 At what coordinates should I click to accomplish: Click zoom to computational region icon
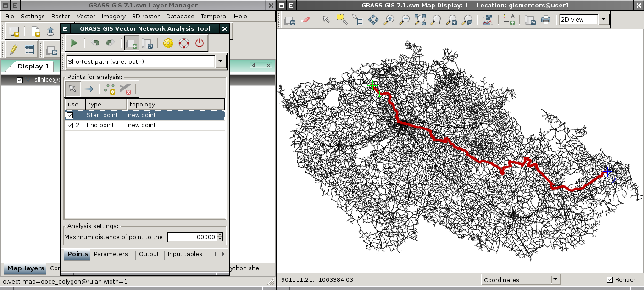[436, 20]
